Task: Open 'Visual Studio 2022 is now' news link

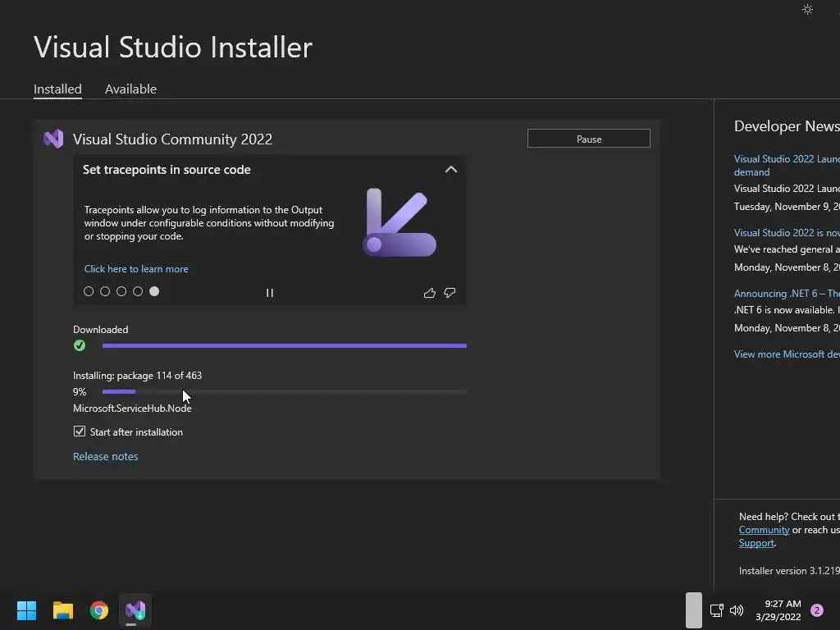Action: [787, 233]
